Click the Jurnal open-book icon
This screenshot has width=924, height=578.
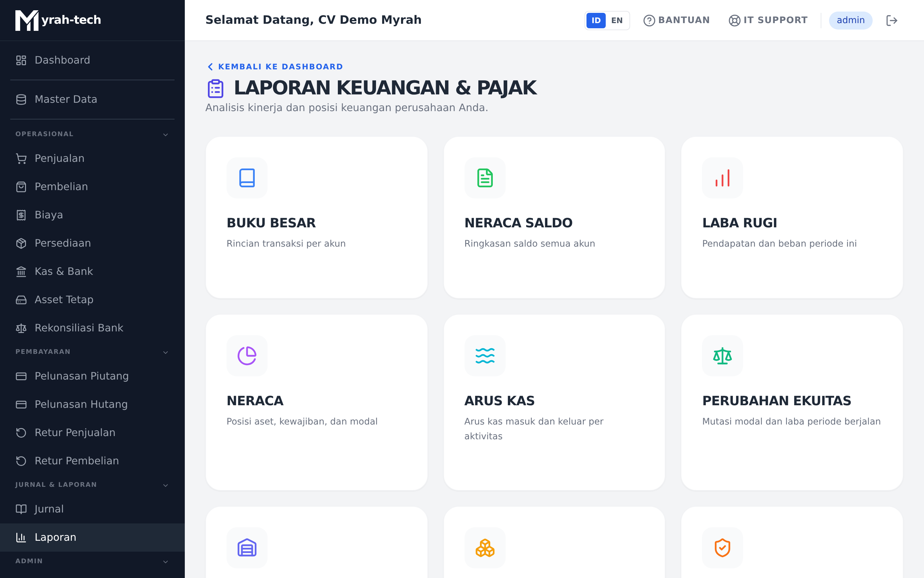[21, 509]
